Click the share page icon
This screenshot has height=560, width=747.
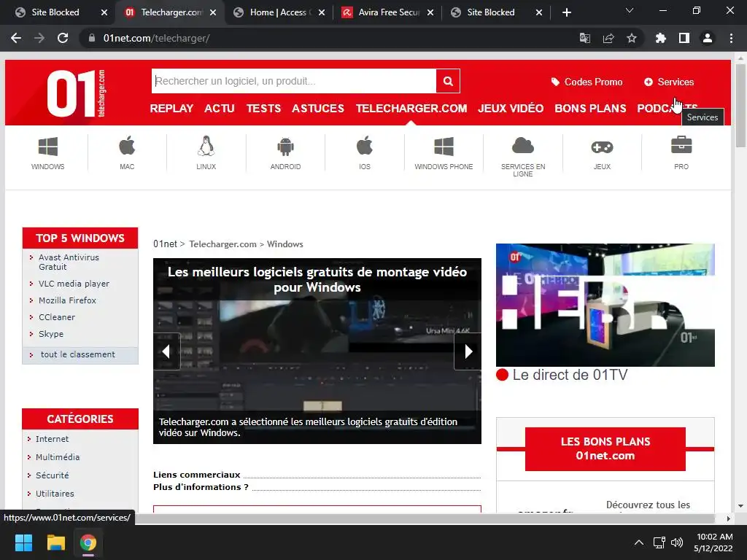click(x=608, y=38)
